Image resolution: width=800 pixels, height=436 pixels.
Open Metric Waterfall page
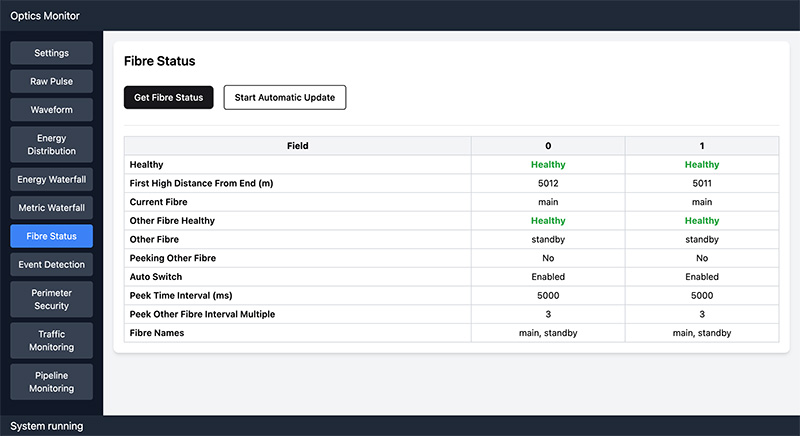[51, 208]
